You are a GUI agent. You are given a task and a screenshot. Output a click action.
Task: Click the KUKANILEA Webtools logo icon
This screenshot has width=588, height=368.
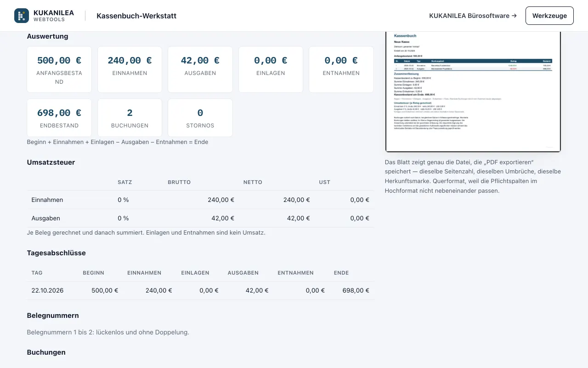click(22, 16)
